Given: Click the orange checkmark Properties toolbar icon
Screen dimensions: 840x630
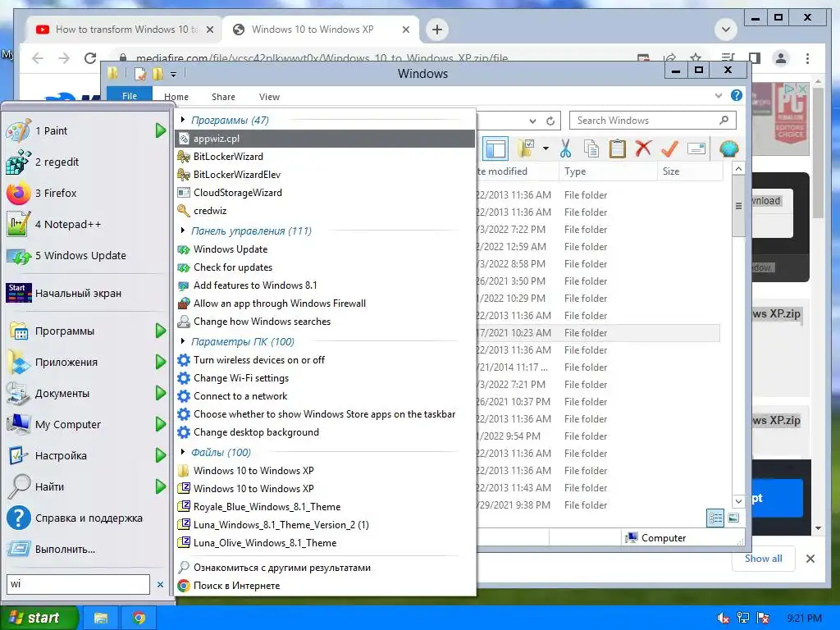Looking at the screenshot, I should 669,149.
